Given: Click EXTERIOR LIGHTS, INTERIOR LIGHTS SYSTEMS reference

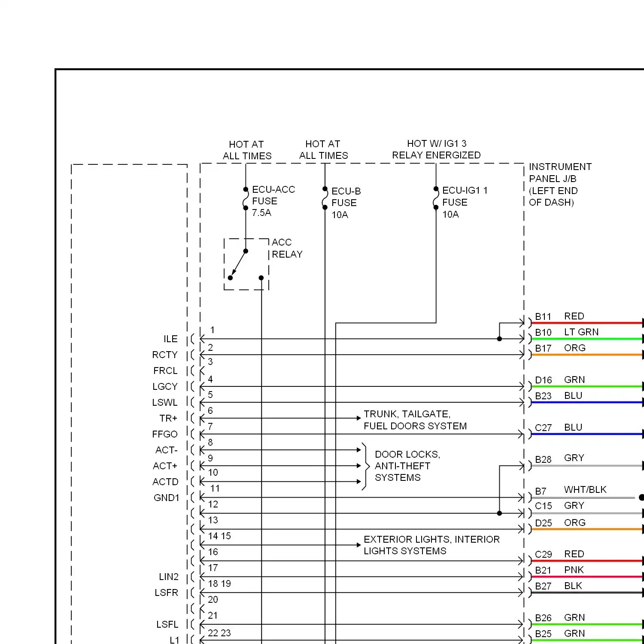Looking at the screenshot, I should (x=431, y=545).
